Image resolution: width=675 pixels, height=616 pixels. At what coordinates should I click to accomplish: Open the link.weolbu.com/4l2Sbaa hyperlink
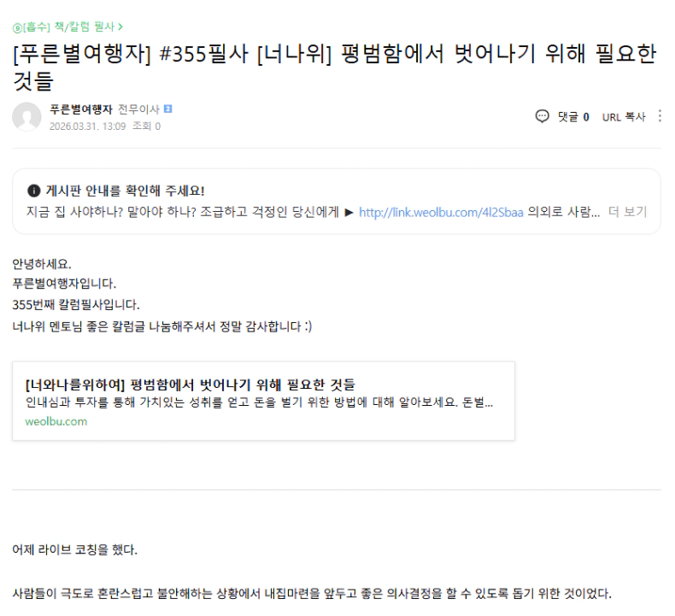pyautogui.click(x=441, y=212)
